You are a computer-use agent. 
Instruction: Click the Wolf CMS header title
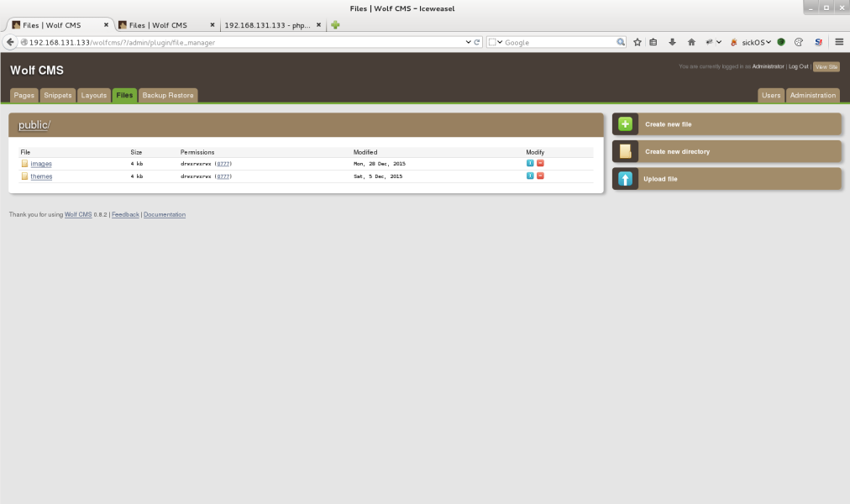click(37, 71)
